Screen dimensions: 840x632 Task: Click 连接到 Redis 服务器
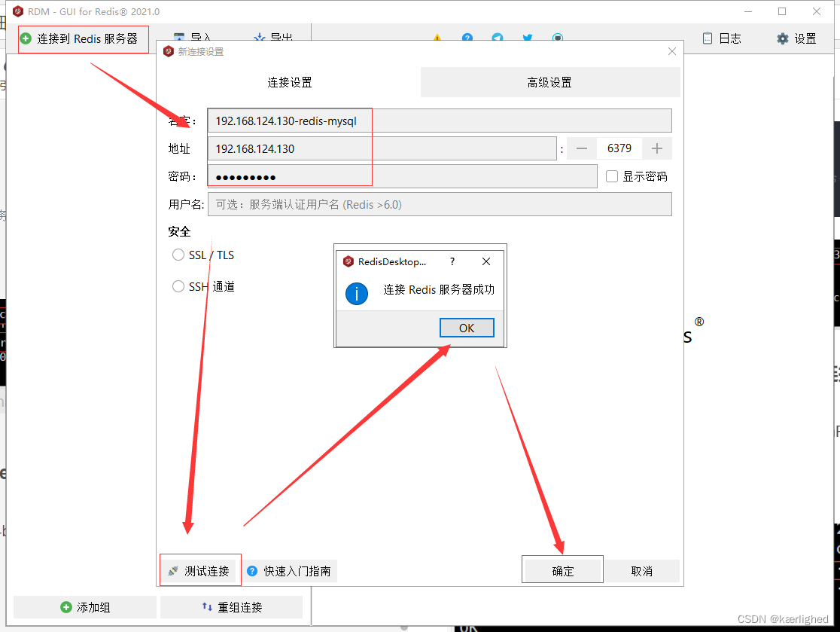[x=83, y=38]
